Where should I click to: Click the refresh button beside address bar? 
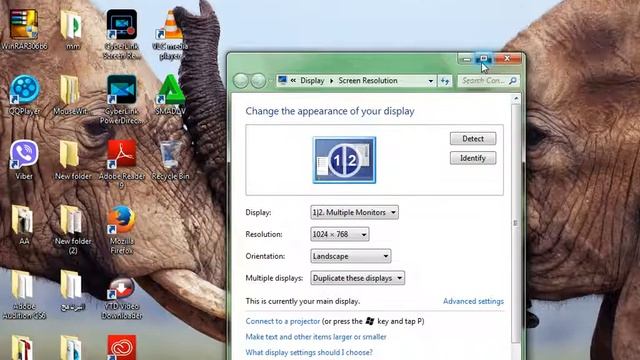(x=445, y=81)
